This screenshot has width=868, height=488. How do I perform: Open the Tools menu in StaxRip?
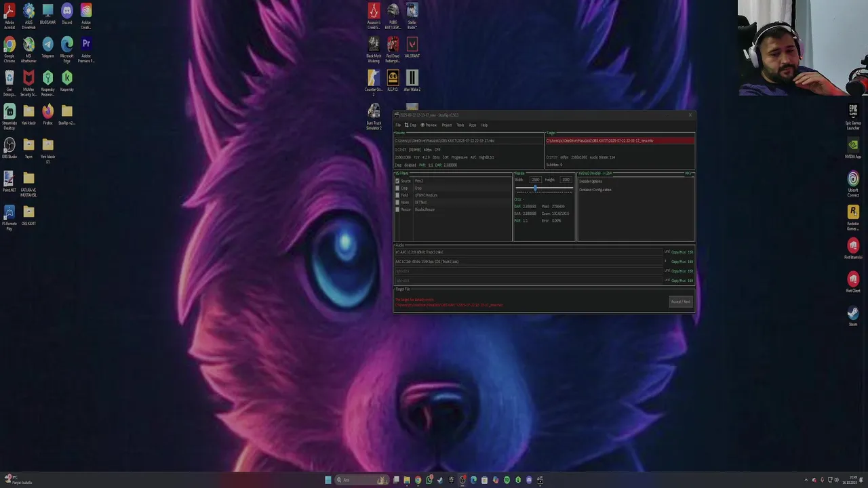click(x=460, y=125)
